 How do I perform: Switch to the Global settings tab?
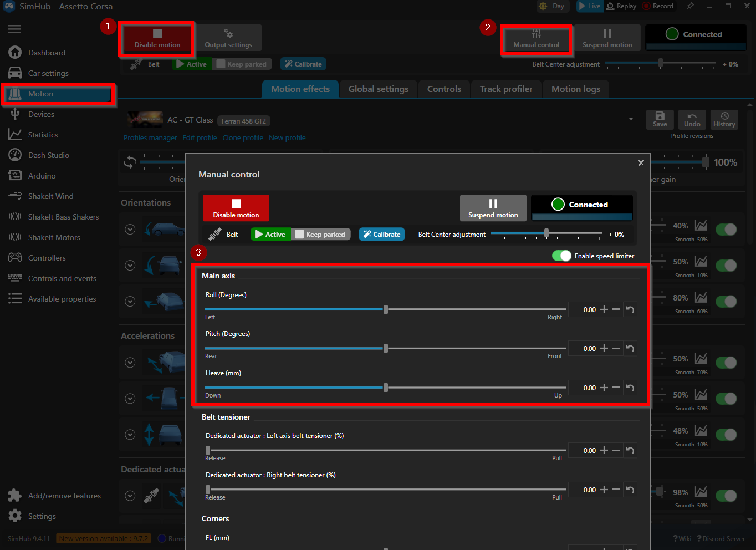point(377,89)
